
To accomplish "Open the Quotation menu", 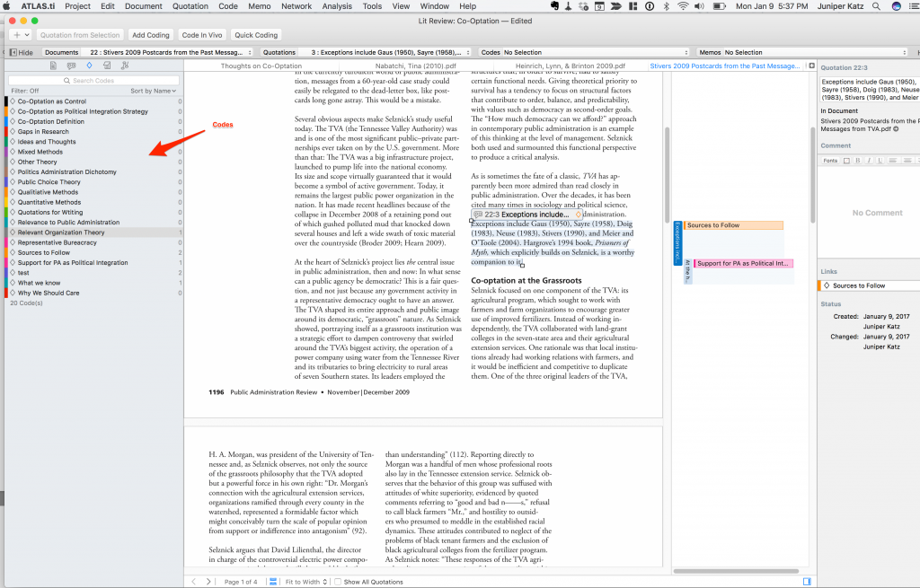I will 190,6.
